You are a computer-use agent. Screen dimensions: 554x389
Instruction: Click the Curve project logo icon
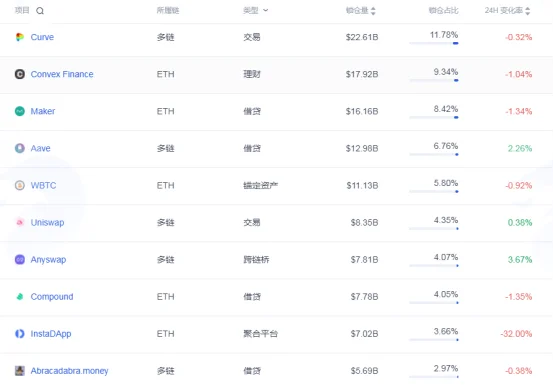tap(20, 37)
